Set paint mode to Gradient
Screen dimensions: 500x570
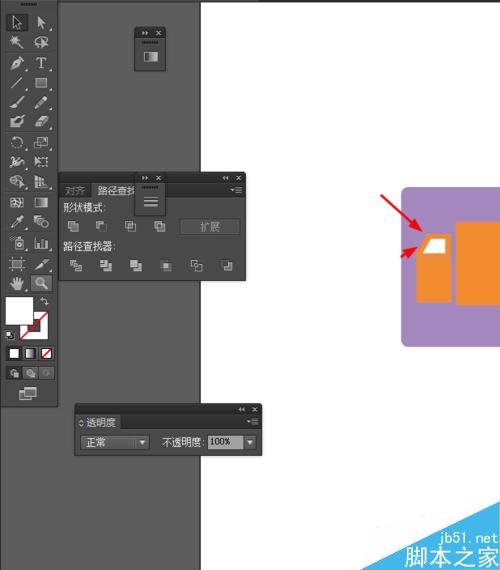(x=30, y=353)
